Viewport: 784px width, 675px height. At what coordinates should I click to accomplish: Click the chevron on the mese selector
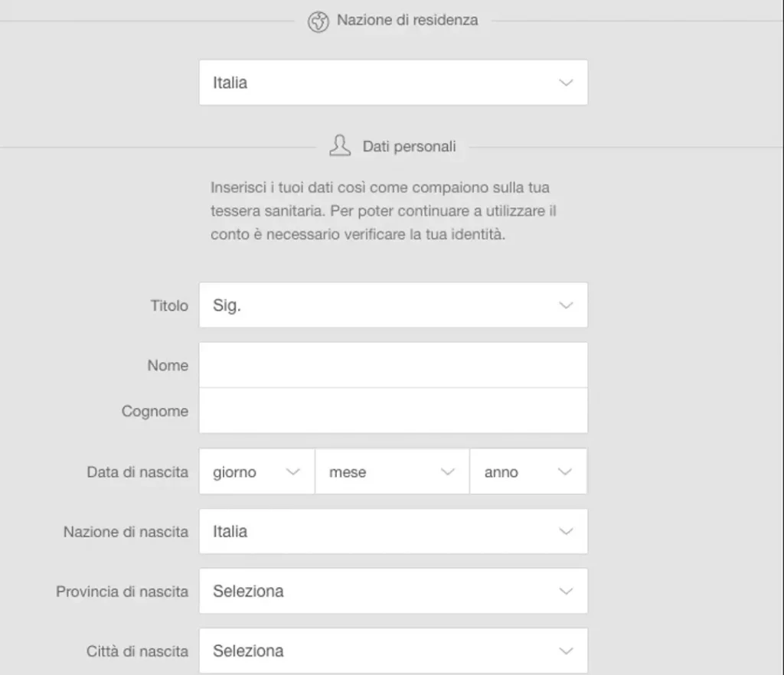point(448,471)
